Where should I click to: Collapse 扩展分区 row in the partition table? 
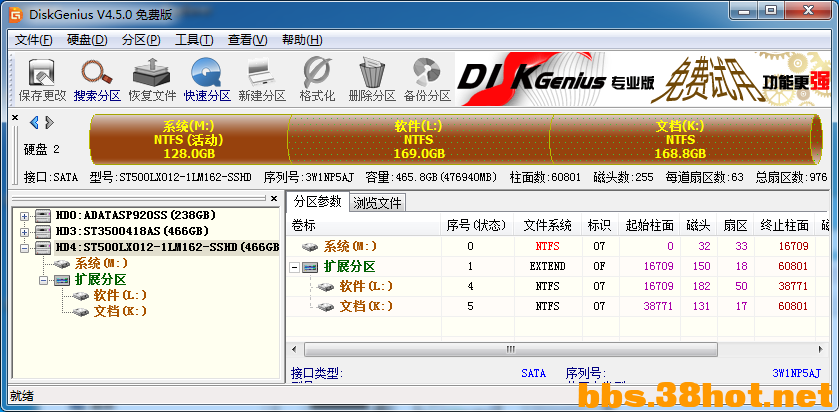pos(294,267)
